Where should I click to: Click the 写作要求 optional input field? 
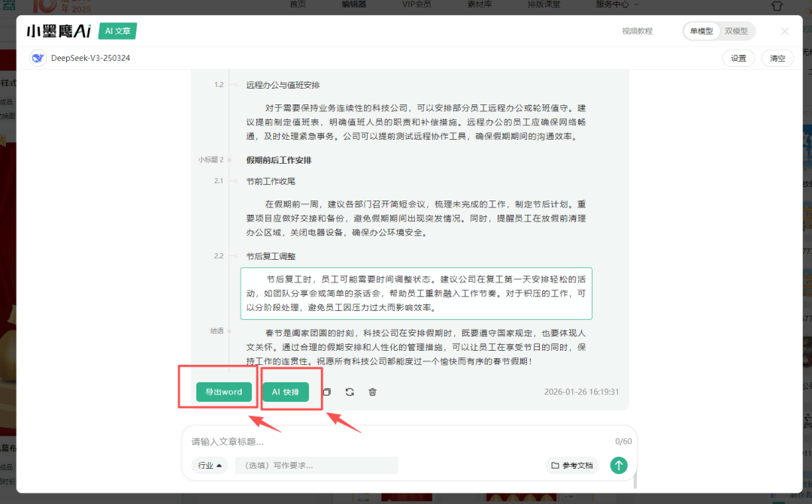[x=316, y=466]
